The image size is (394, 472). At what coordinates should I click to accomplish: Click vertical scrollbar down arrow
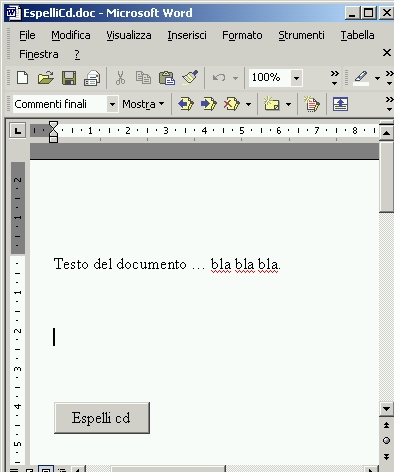[x=386, y=409]
